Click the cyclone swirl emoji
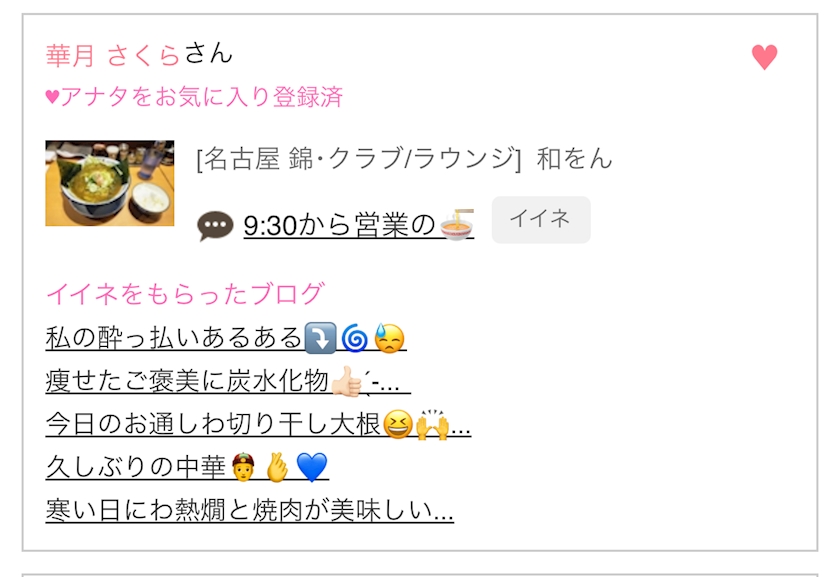Image resolution: width=840 pixels, height=577 pixels. [355, 339]
